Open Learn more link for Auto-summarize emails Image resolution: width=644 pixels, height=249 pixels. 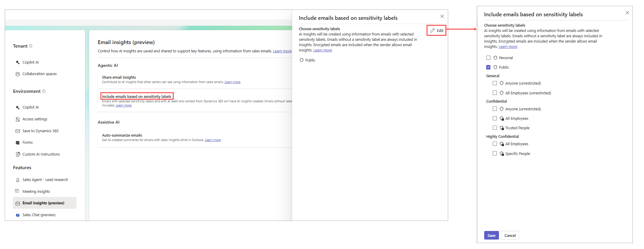click(x=213, y=140)
